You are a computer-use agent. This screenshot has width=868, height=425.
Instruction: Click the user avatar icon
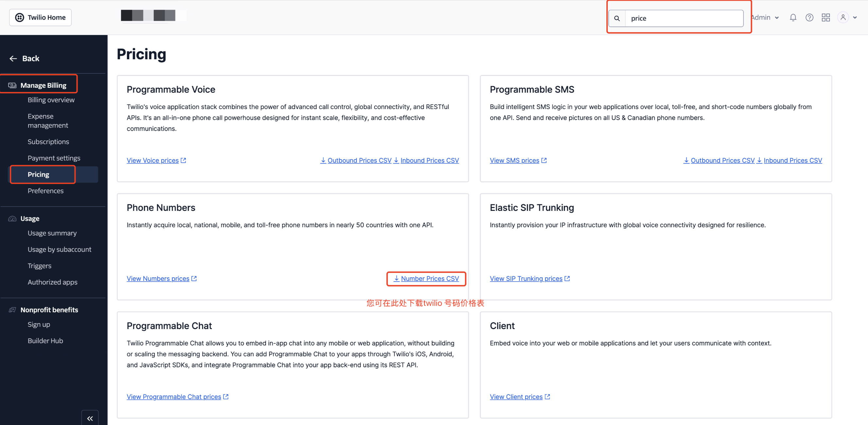point(843,17)
